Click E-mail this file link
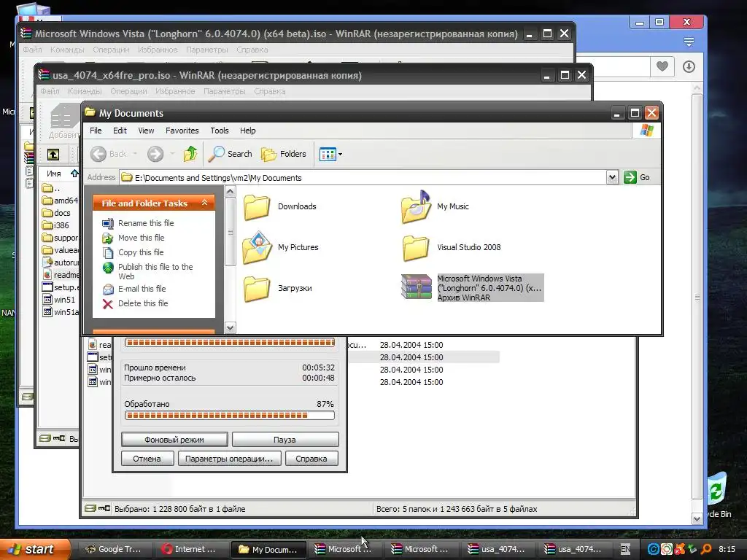Screen dimensions: 747x560 click(142, 289)
